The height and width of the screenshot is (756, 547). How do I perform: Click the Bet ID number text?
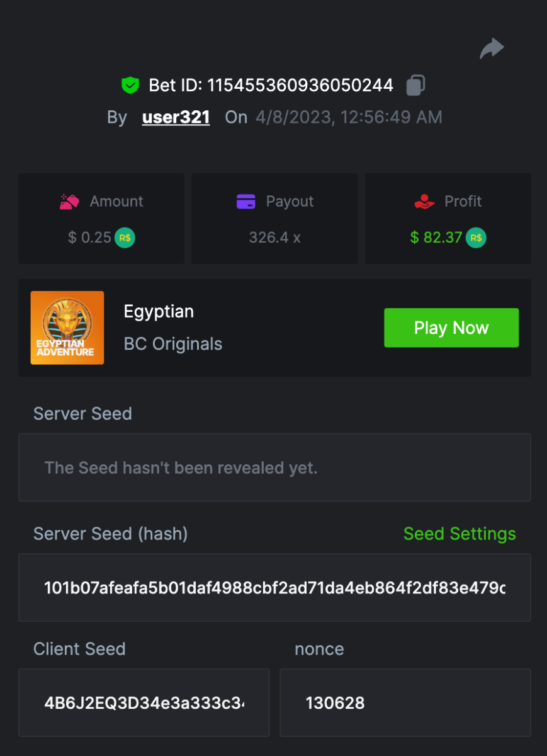(x=300, y=85)
